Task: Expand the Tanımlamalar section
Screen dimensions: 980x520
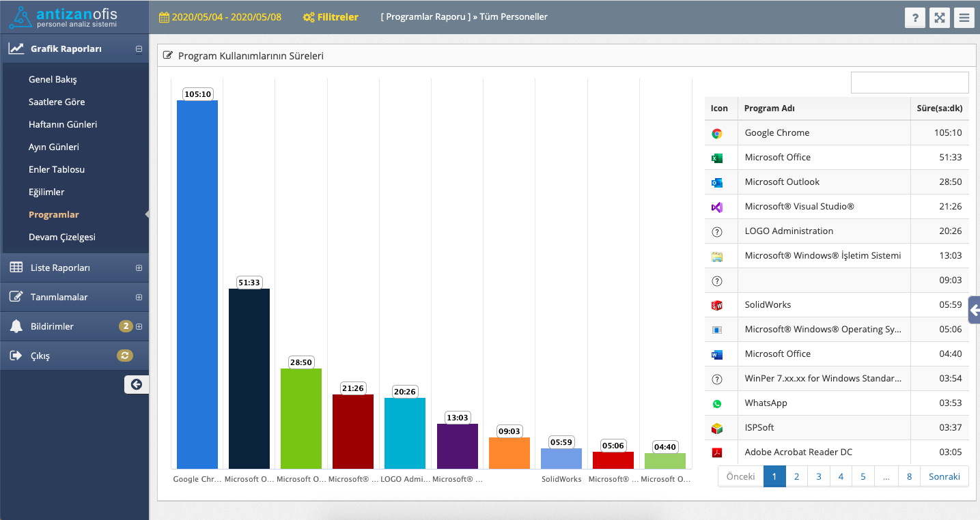Action: pos(139,298)
